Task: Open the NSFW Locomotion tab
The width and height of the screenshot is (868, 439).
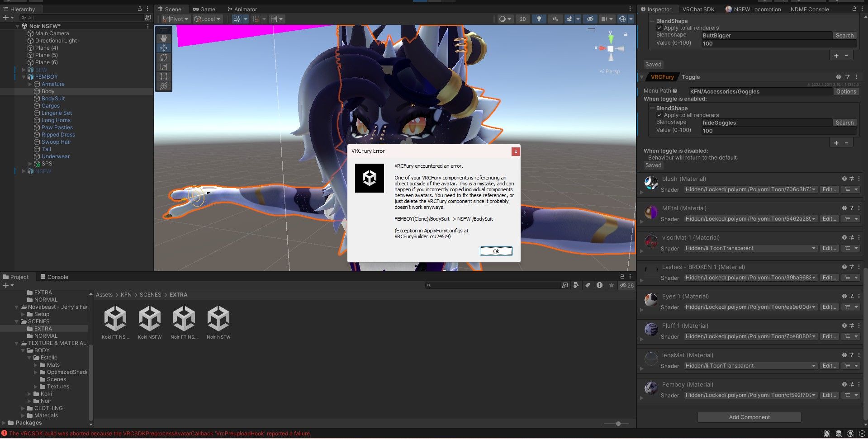Action: coord(753,9)
